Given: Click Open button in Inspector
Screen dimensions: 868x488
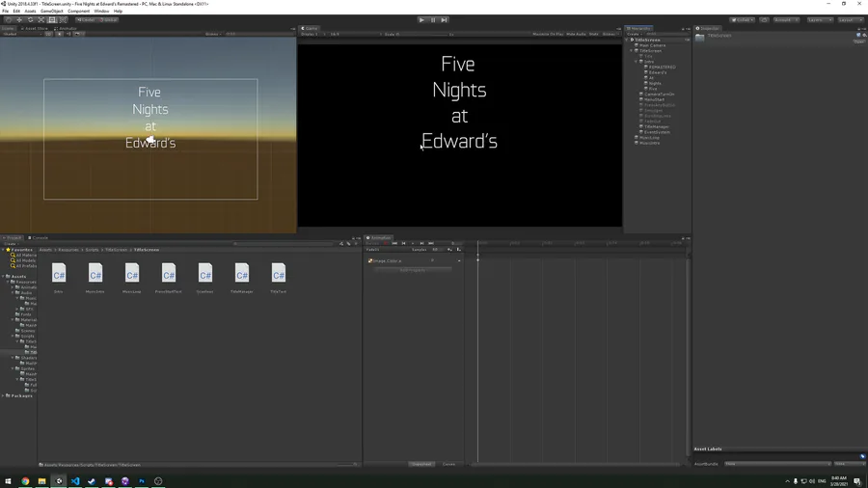Looking at the screenshot, I should click(858, 41).
